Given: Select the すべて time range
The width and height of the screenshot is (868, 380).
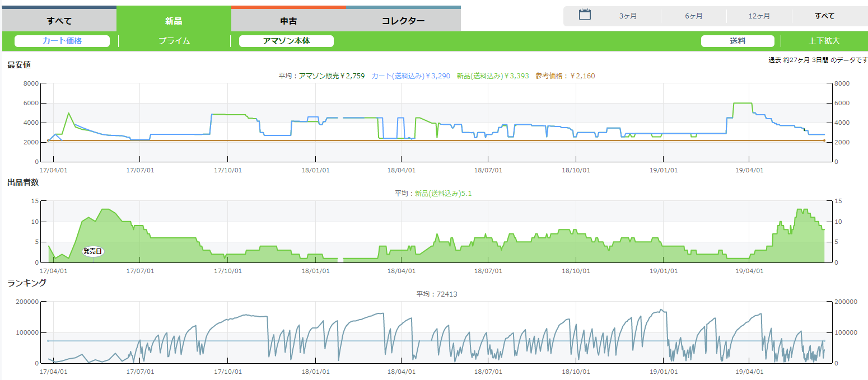Looking at the screenshot, I should pyautogui.click(x=824, y=16).
